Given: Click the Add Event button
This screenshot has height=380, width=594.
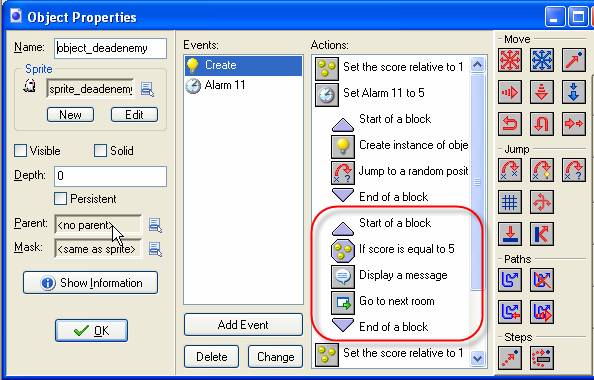Looking at the screenshot, I should pyautogui.click(x=243, y=325).
